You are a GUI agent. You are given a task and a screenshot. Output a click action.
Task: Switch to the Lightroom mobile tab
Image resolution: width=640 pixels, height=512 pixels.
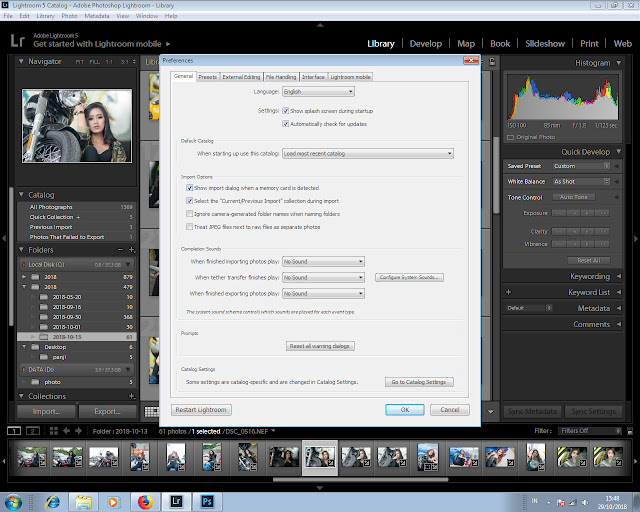coord(351,77)
